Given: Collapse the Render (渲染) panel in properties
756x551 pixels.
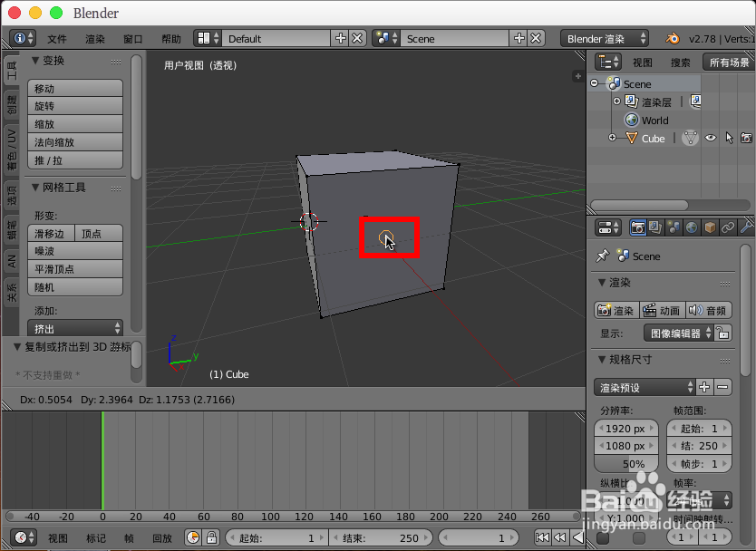Looking at the screenshot, I should click(601, 283).
